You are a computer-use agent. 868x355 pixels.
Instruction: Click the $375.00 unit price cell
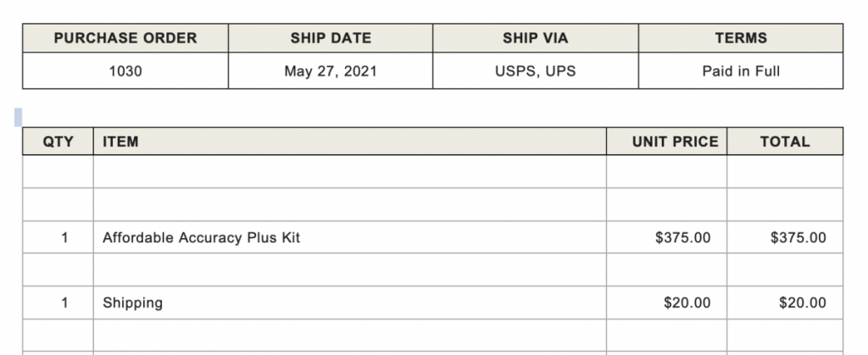tap(666, 237)
